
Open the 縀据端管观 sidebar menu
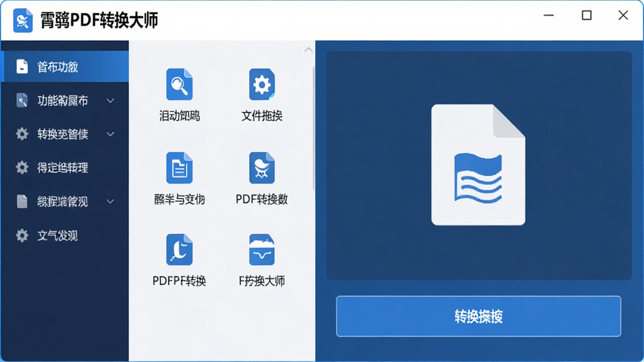65,202
